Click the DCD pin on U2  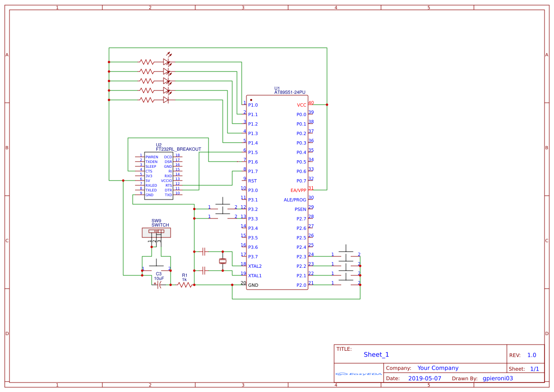[168, 157]
